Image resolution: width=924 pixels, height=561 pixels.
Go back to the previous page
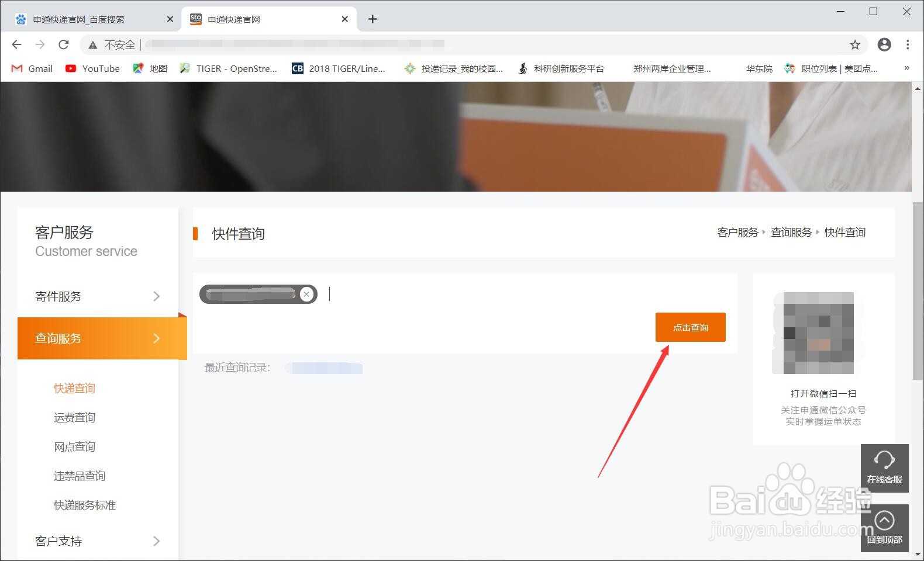pyautogui.click(x=16, y=44)
